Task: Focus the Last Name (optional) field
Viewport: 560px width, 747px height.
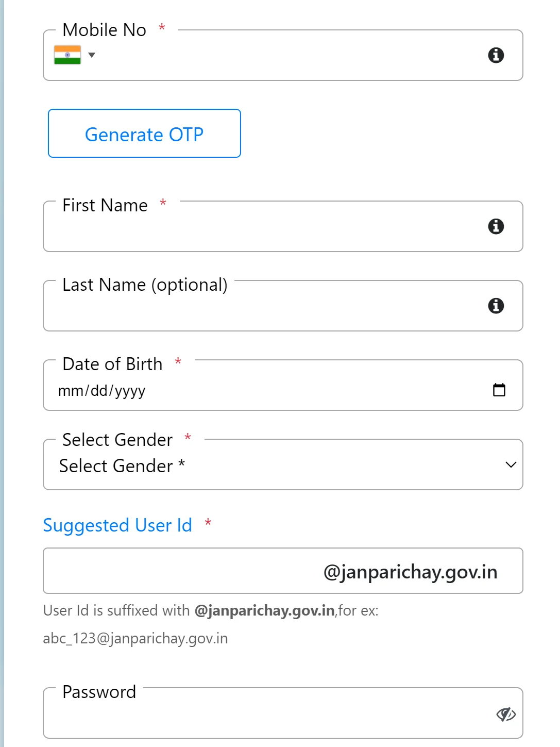Action: 268,307
